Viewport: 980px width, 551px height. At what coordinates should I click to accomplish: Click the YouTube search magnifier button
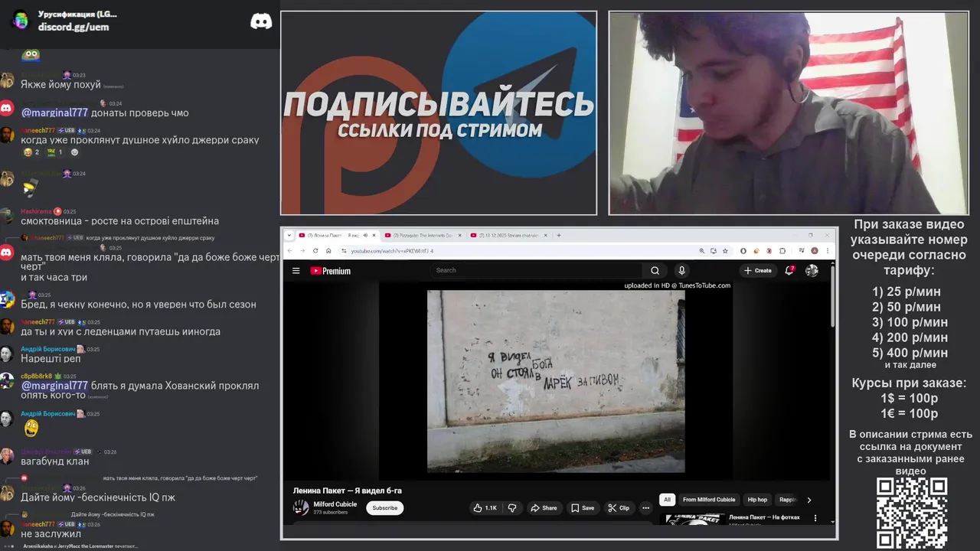coord(655,270)
